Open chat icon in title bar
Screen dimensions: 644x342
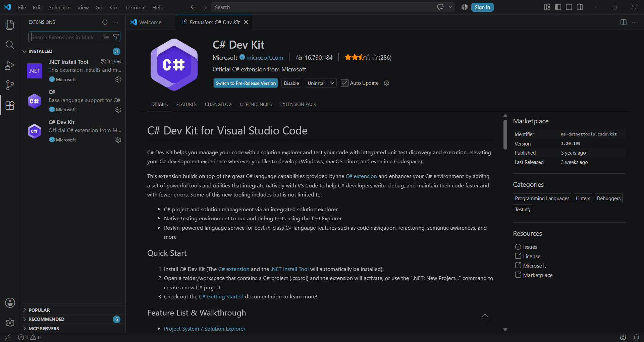[x=440, y=7]
